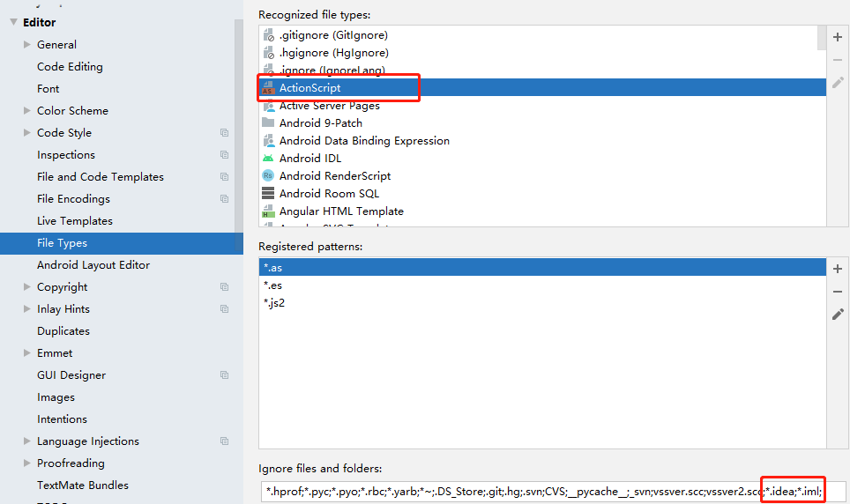The width and height of the screenshot is (850, 504).
Task: Open Images settings
Action: click(56, 397)
